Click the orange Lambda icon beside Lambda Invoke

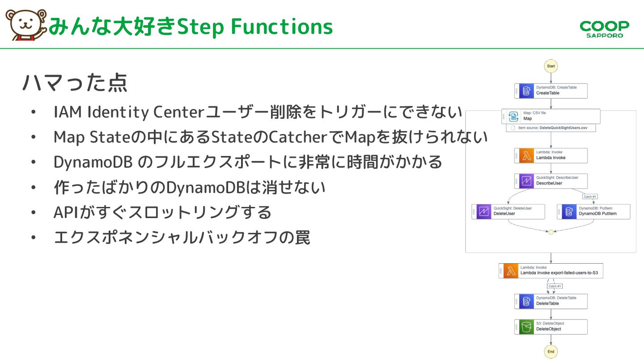(x=526, y=156)
